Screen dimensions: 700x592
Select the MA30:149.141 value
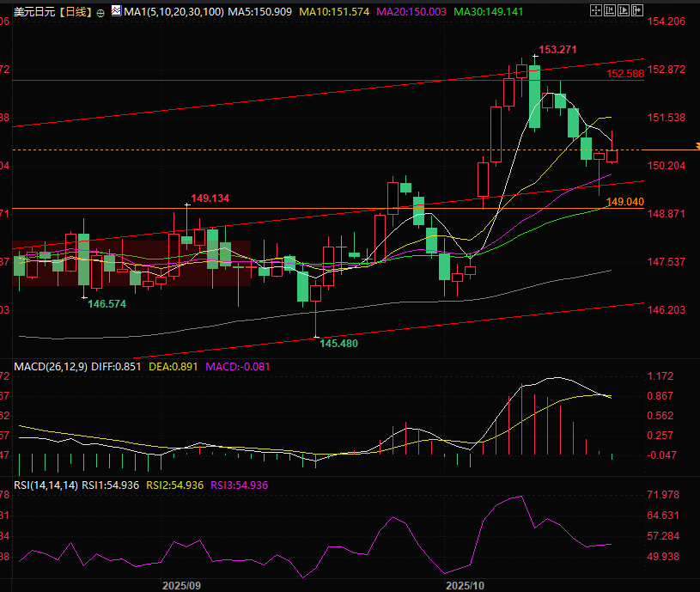[489, 12]
